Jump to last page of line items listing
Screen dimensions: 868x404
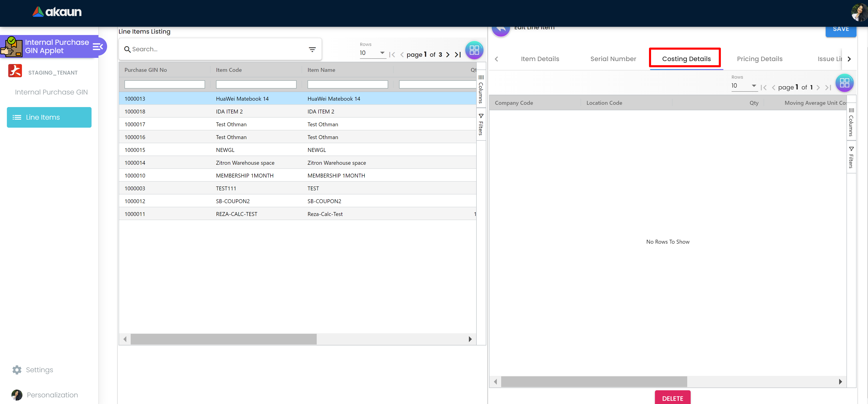pyautogui.click(x=458, y=55)
